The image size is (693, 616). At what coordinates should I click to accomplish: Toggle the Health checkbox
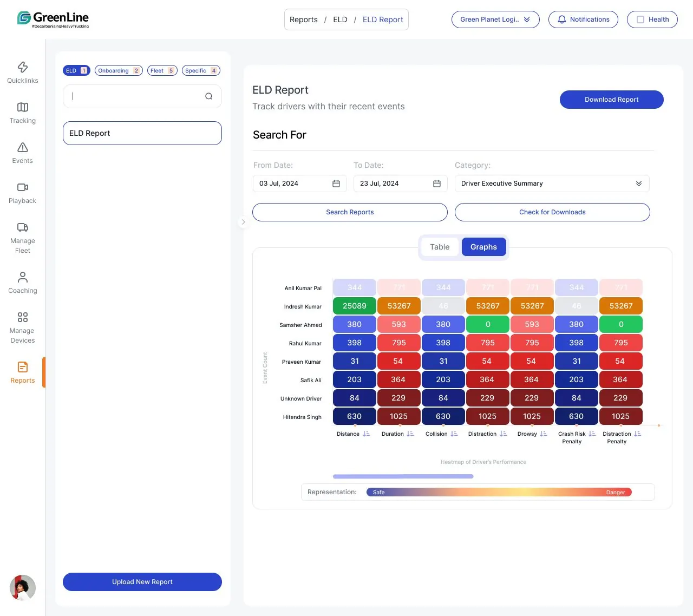640,19
